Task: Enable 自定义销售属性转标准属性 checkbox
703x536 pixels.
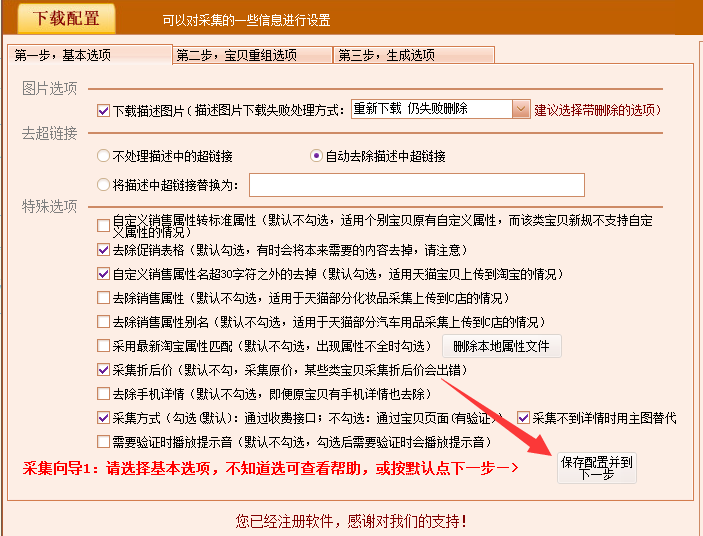Action: click(103, 225)
